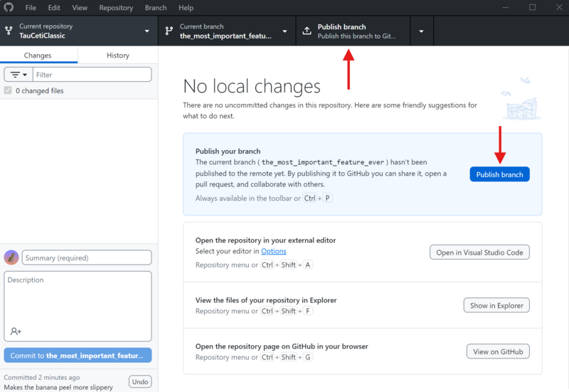The height and width of the screenshot is (392, 569).
Task: Click the add co-authors icon
Action: point(16,332)
